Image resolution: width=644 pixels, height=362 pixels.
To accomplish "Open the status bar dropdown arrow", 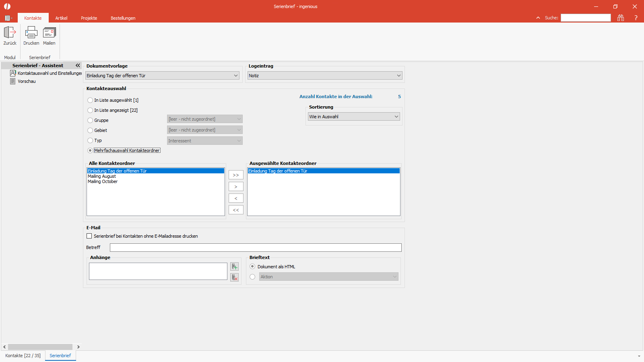I will coord(639,356).
